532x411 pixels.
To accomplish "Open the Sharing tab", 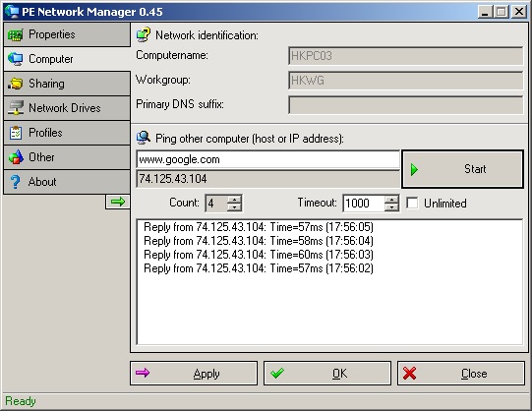I will pos(67,84).
